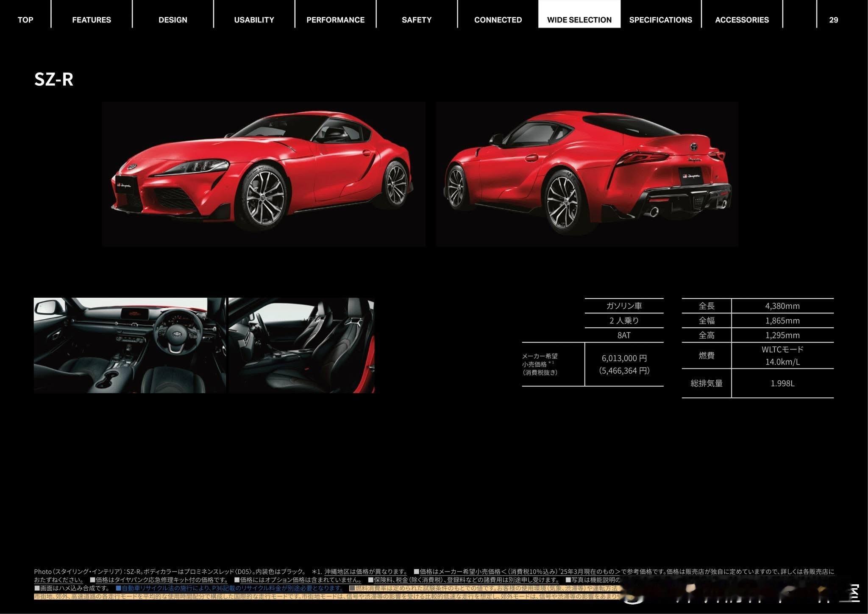This screenshot has height=614, width=868.
Task: Click the メーカー希望小売価格 label
Action: [x=540, y=364]
